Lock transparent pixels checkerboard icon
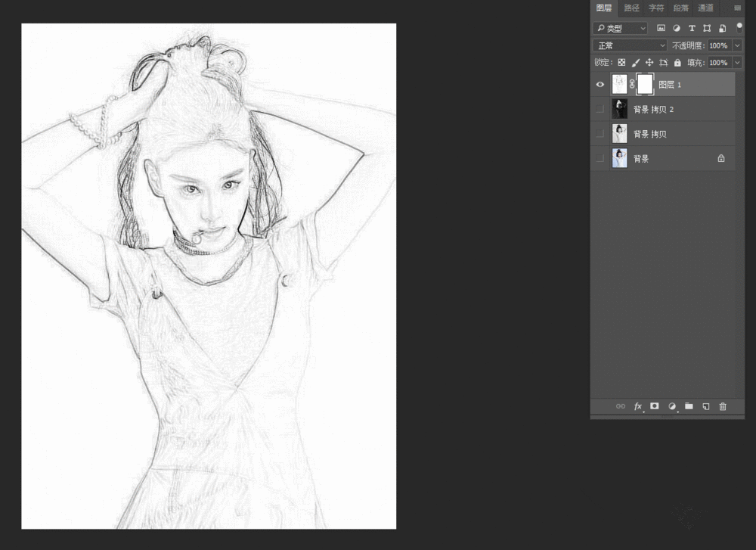 [x=621, y=63]
